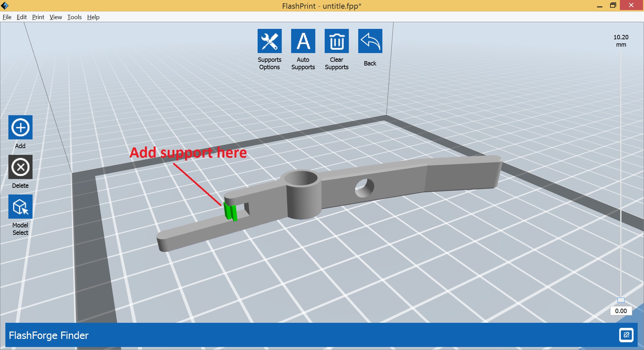This screenshot has height=350, width=644.
Task: Click the Back arrow icon
Action: (x=370, y=41)
